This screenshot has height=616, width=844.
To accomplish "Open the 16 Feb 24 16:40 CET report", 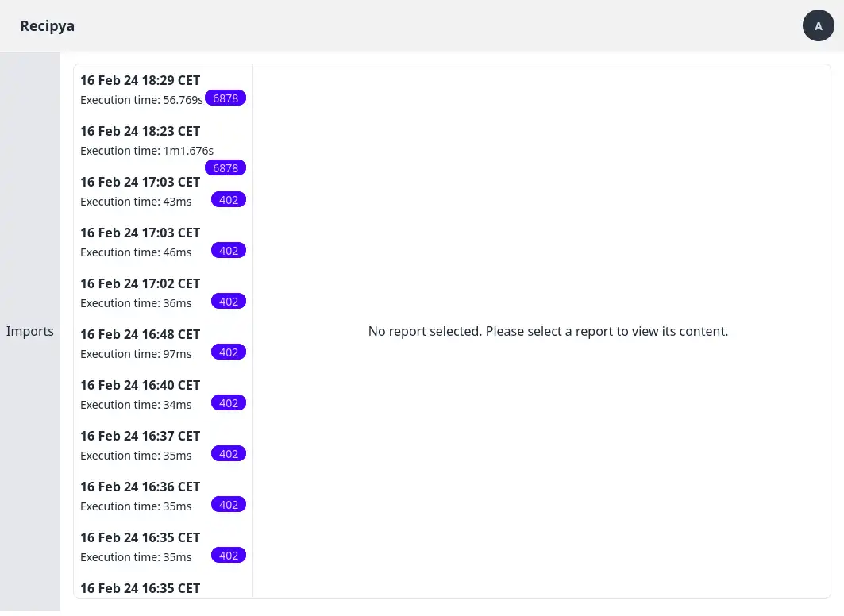I will click(163, 395).
